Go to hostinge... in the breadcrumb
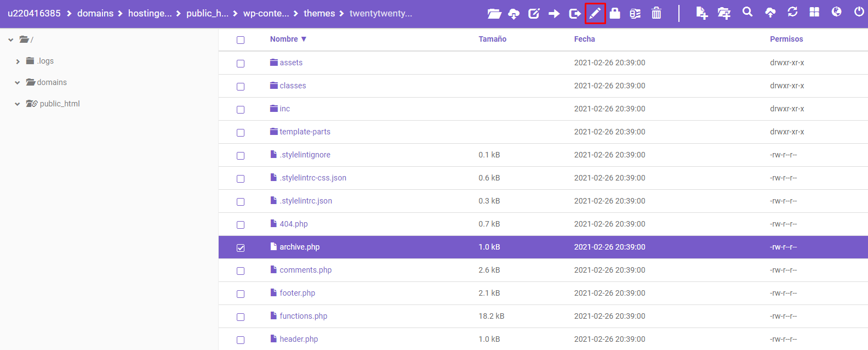The width and height of the screenshot is (868, 350). point(150,13)
